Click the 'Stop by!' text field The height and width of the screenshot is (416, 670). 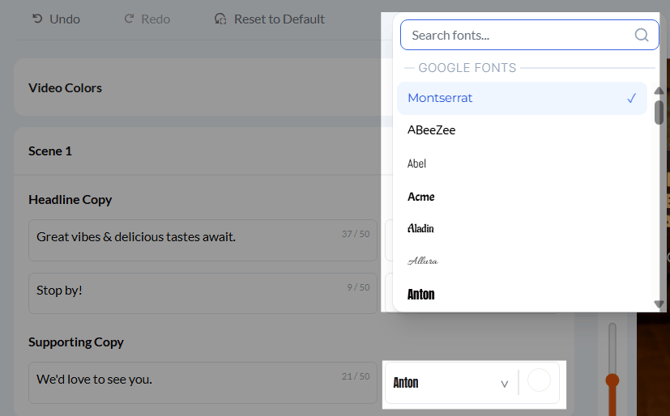(x=185, y=291)
